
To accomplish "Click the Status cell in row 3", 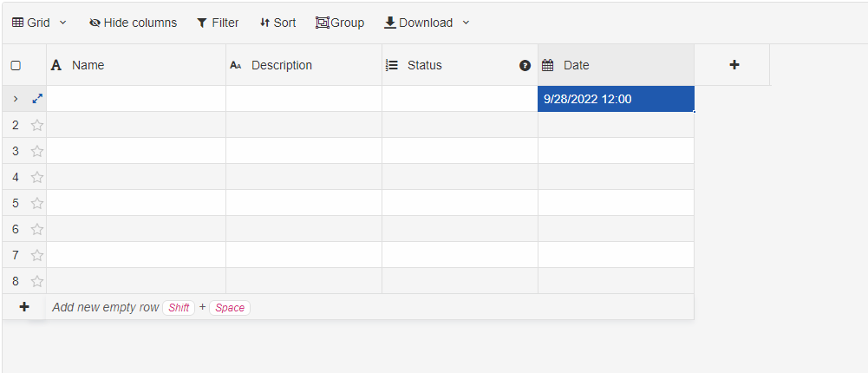I will click(460, 151).
